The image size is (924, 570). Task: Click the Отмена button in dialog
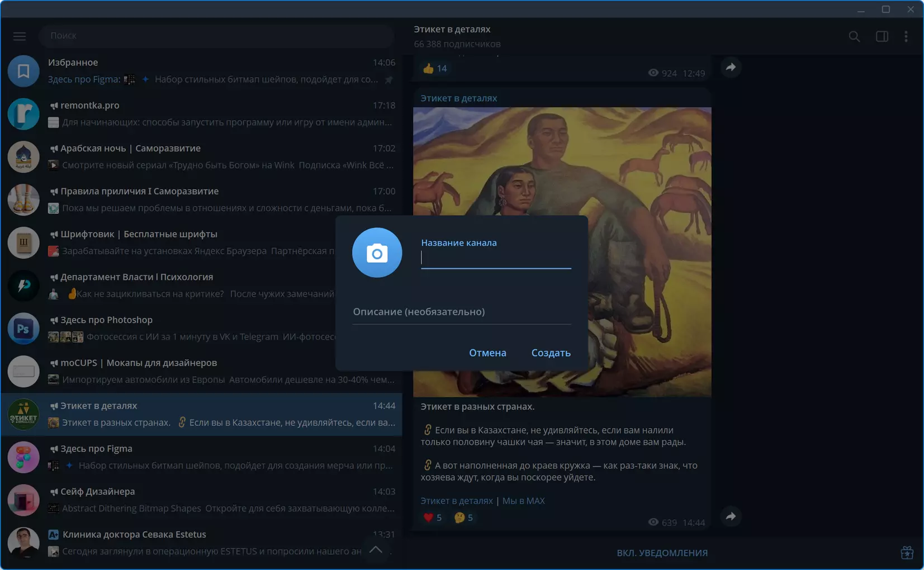point(487,353)
